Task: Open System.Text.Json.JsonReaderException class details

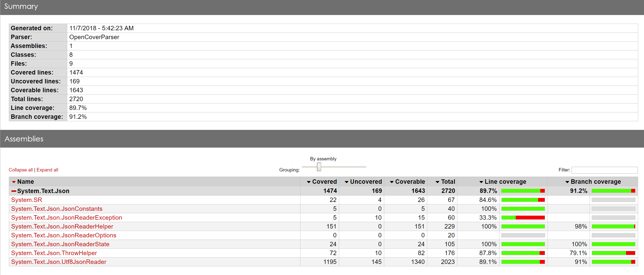Action: (x=66, y=217)
